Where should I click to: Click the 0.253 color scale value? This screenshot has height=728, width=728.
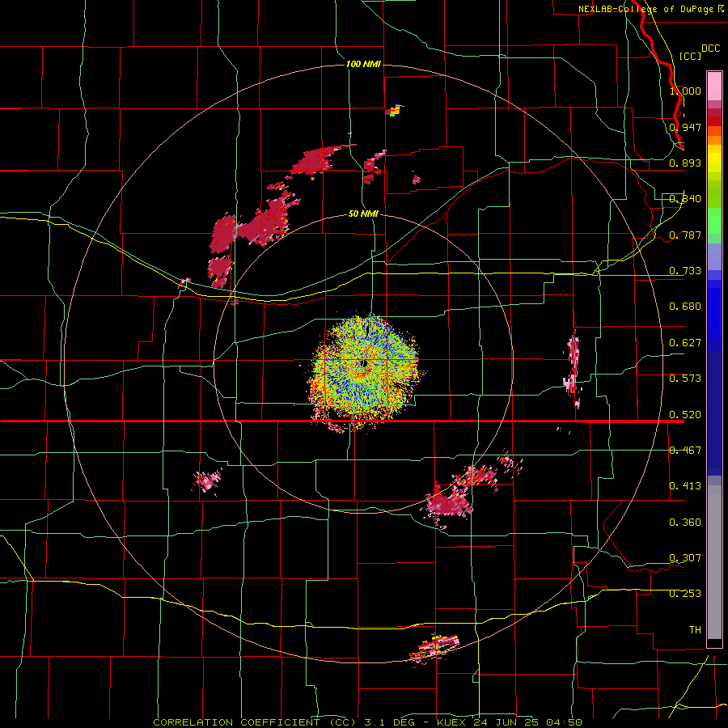[685, 594]
